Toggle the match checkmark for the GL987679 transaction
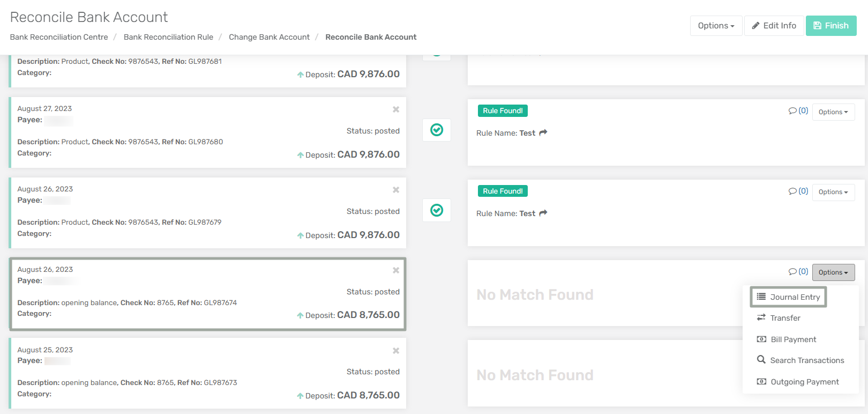The width and height of the screenshot is (868, 414). point(437,210)
